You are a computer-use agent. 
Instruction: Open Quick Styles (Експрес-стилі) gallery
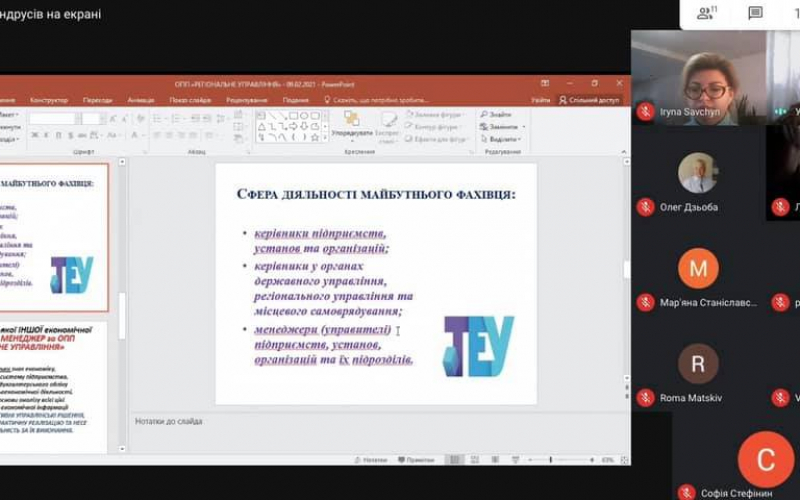click(x=388, y=127)
